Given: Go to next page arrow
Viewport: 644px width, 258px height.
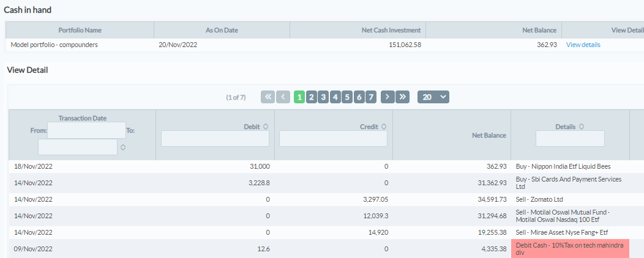Looking at the screenshot, I should tap(388, 97).
